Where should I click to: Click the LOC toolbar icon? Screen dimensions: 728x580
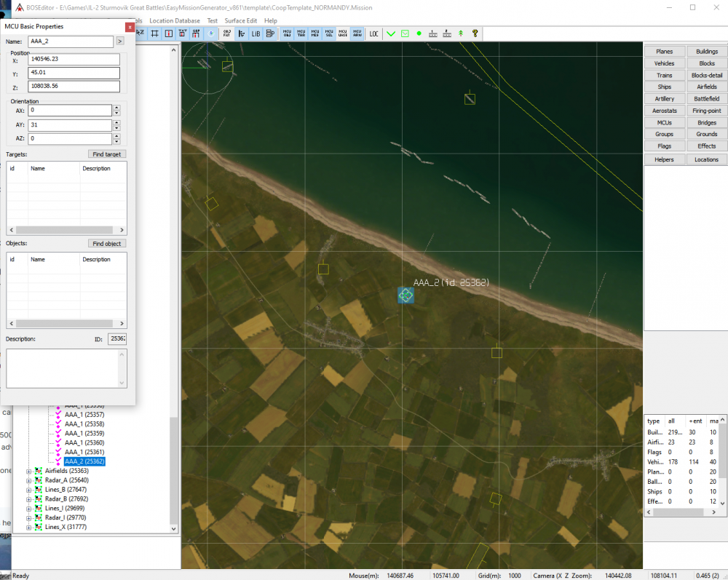[x=374, y=33]
